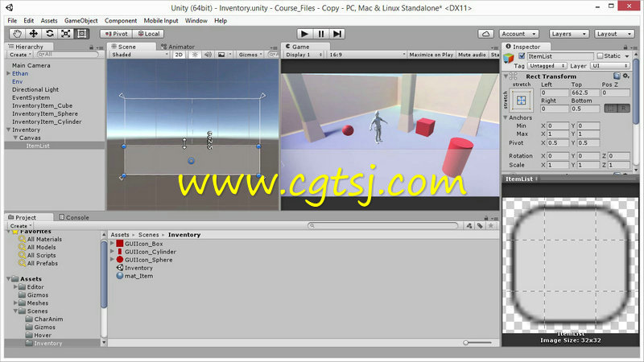
Task: Toggle Mute audio in Game view
Action: pos(472,55)
